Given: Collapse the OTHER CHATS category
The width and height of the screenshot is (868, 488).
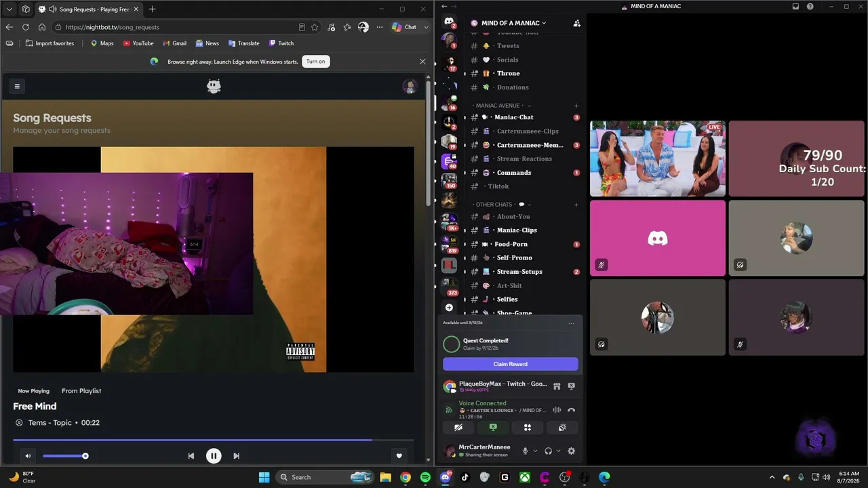Looking at the screenshot, I should [502, 205].
